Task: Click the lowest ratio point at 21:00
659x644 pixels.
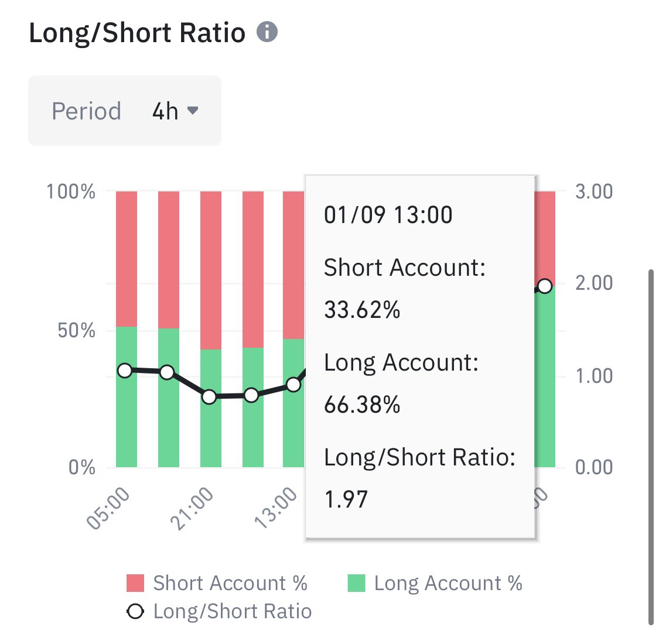Action: 209,397
